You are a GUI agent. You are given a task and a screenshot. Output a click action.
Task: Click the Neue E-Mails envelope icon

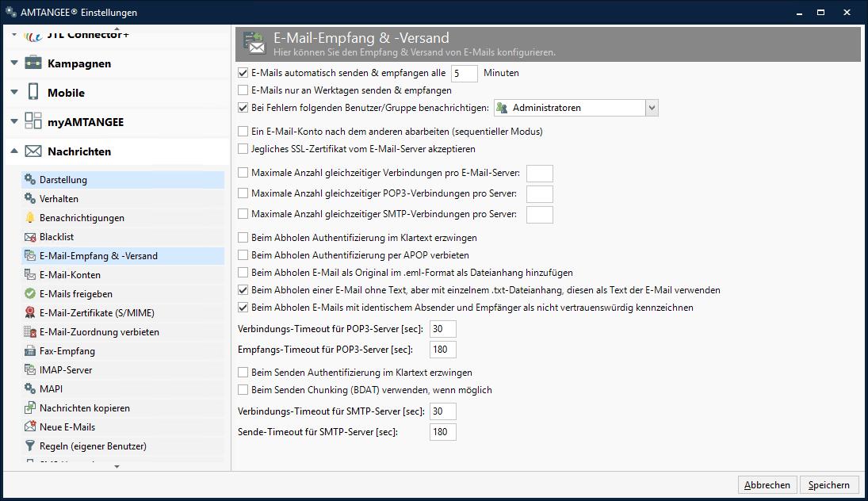coord(30,426)
